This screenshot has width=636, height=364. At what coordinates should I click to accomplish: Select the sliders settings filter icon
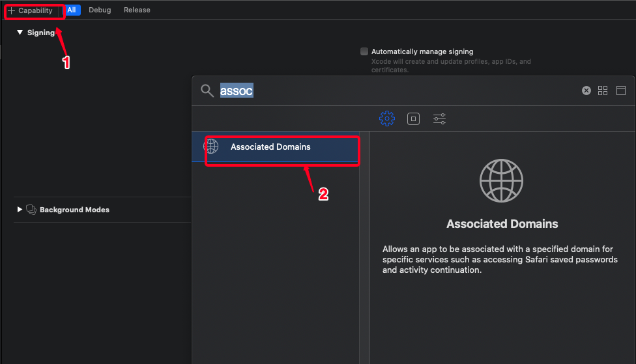click(439, 119)
